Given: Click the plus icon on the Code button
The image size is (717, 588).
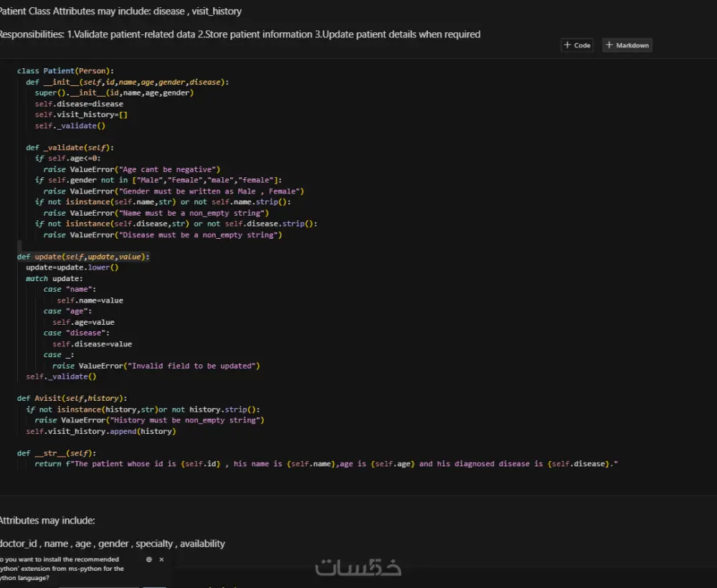Looking at the screenshot, I should [x=567, y=44].
